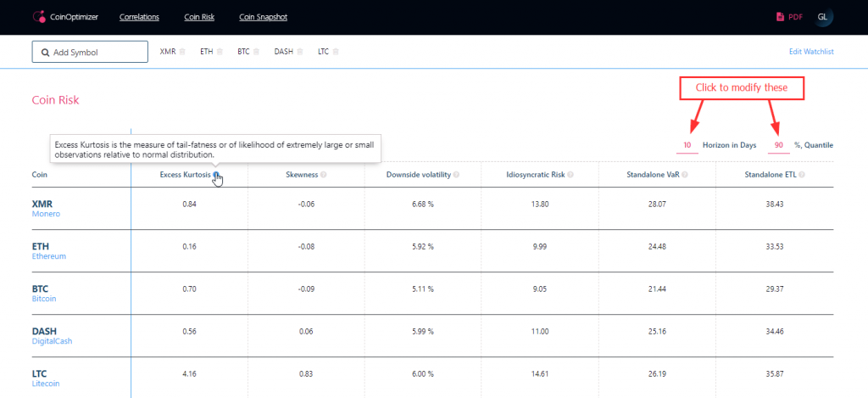The image size is (868, 398).
Task: Click the Edit Watchlist link
Action: 811,52
